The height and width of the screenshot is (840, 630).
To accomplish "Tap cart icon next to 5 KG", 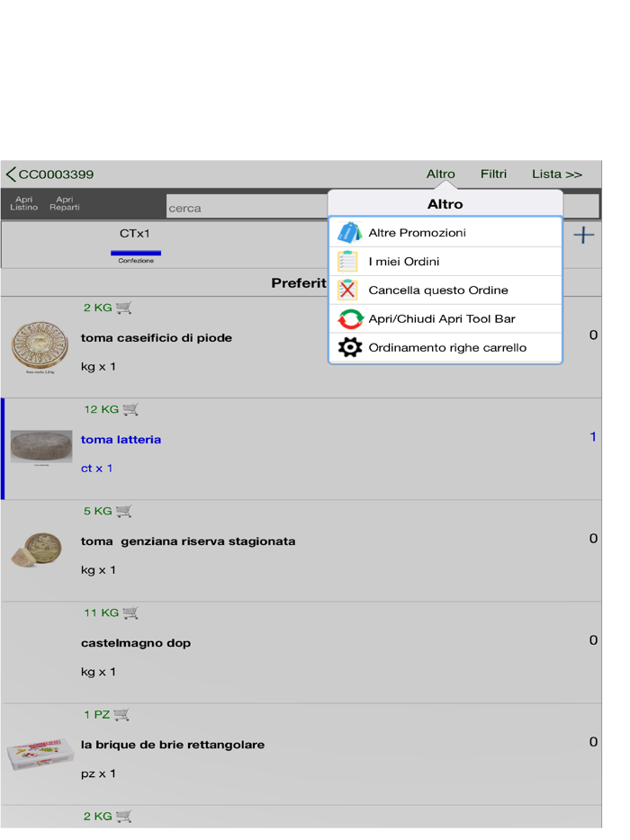I will (124, 511).
